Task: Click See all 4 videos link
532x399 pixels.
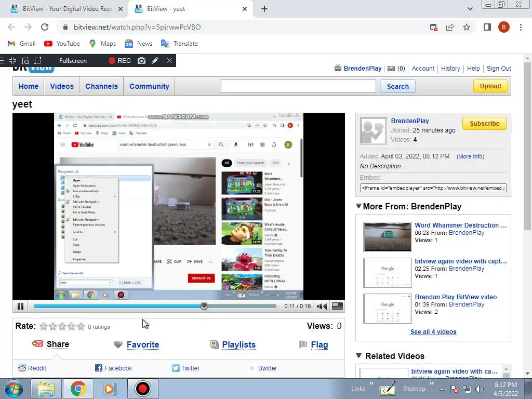Action: [x=433, y=332]
